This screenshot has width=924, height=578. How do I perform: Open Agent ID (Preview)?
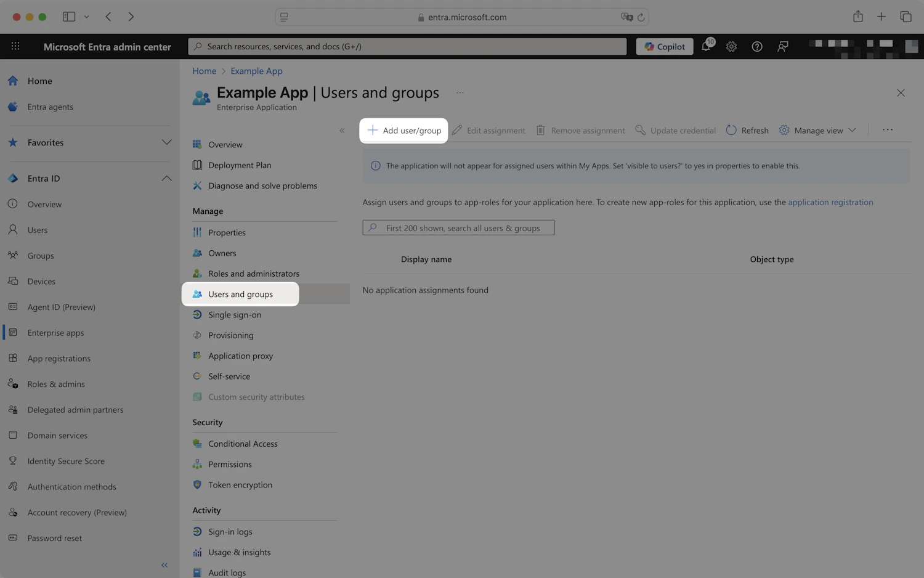[x=61, y=307]
